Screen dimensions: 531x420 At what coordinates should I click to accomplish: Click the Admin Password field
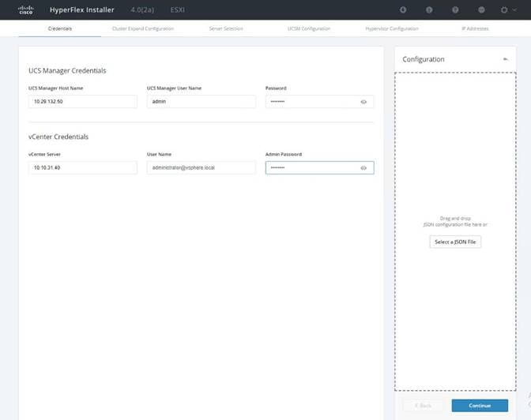(x=320, y=168)
